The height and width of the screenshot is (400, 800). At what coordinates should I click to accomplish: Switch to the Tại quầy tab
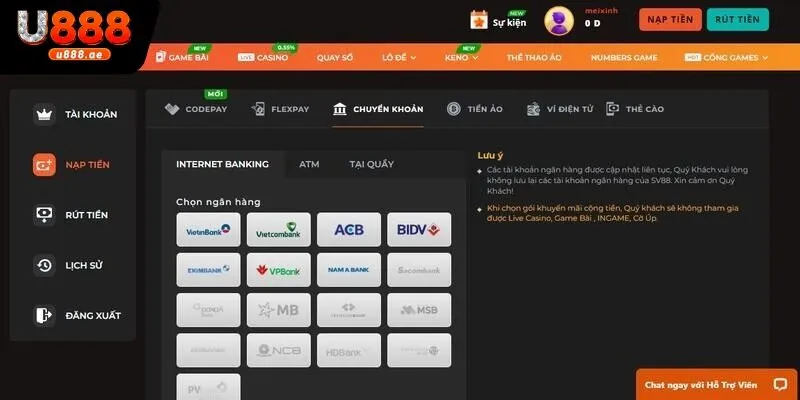tap(371, 164)
